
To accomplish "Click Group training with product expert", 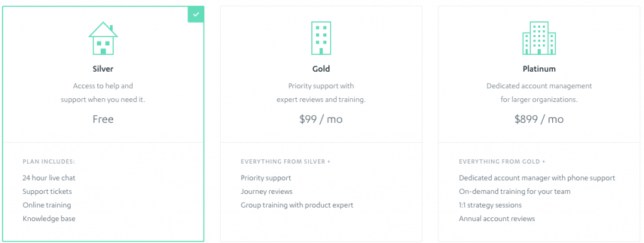I will [x=297, y=205].
